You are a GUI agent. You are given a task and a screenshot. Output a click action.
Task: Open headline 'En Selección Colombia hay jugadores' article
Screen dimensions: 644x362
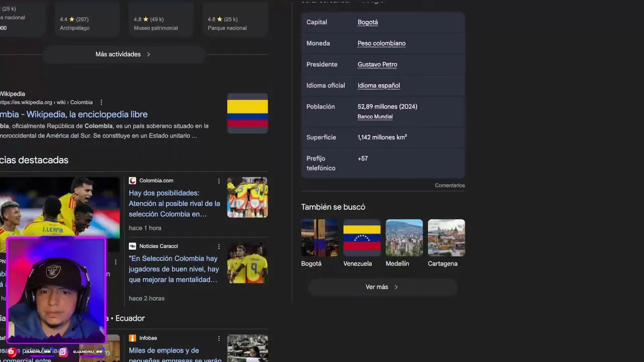coord(174,269)
